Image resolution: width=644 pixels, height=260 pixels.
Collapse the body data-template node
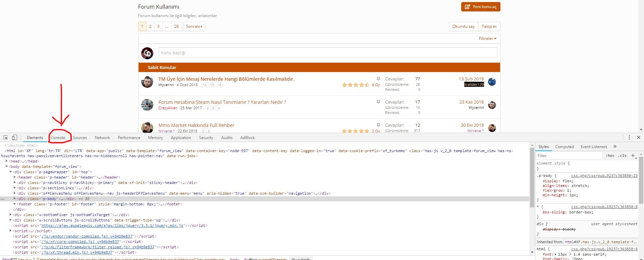6,167
